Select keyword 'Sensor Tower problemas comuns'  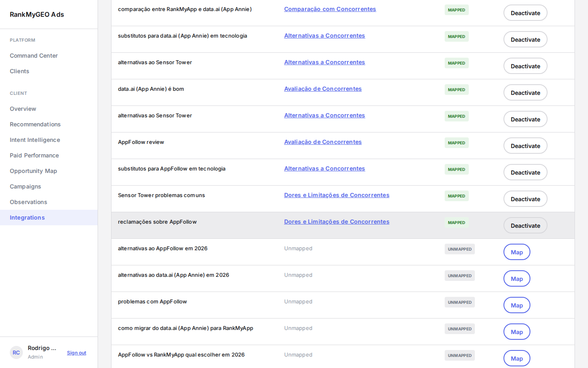pos(161,195)
